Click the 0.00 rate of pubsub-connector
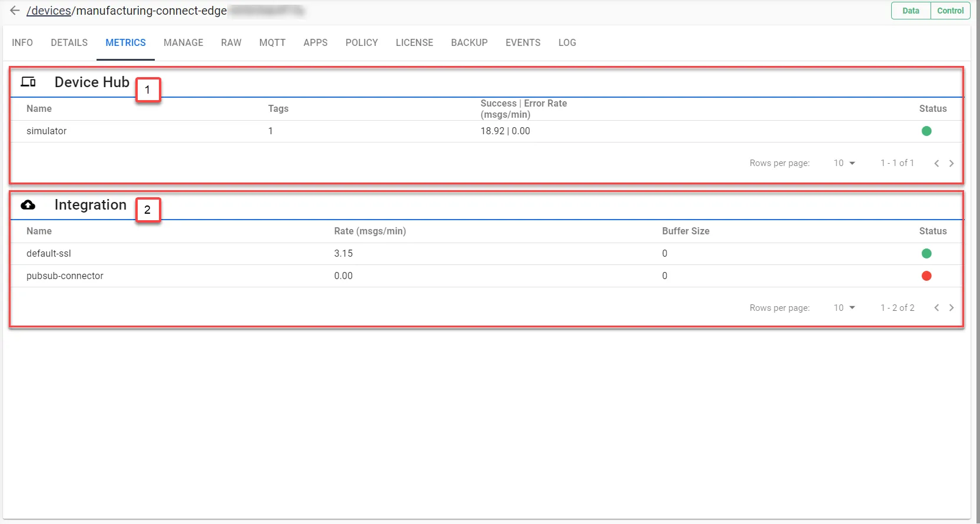Viewport: 980px width, 524px height. tap(344, 276)
